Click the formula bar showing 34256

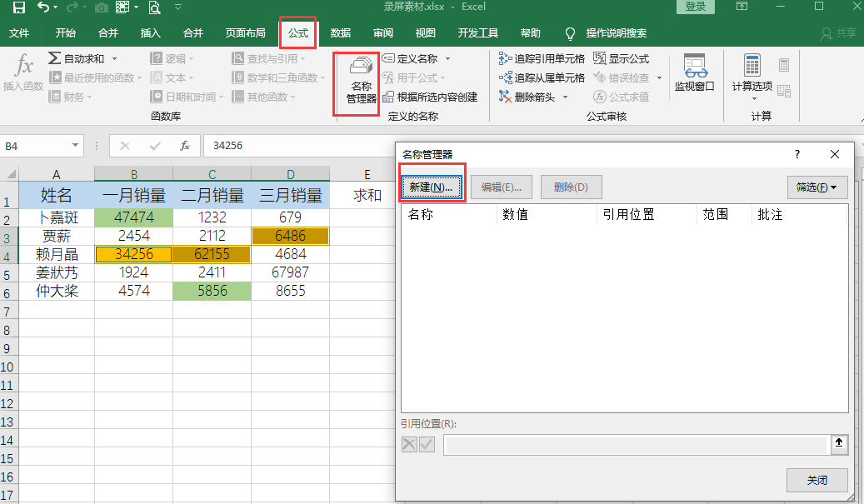point(300,146)
